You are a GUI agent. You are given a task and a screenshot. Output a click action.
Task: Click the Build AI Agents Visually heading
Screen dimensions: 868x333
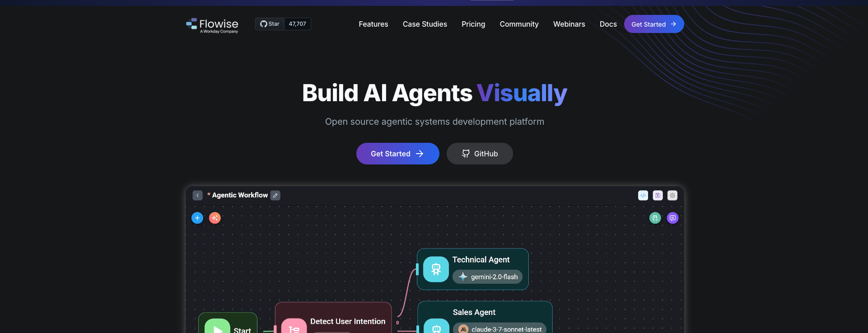pos(434,93)
